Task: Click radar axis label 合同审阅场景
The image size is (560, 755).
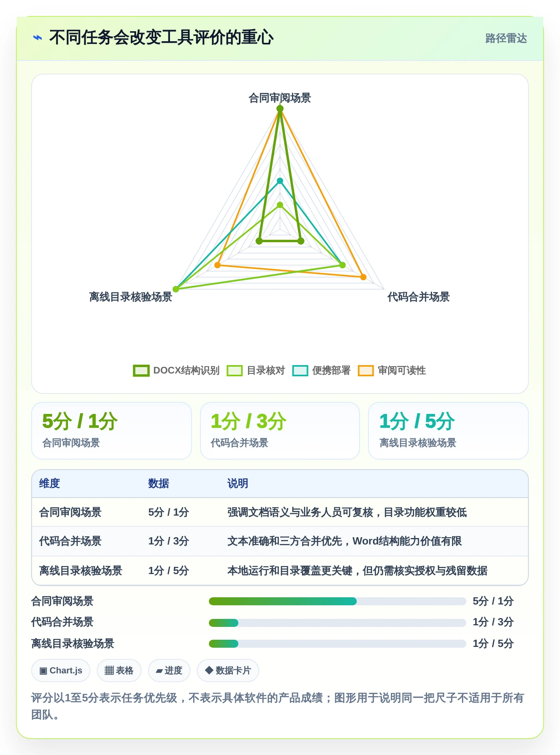Action: (280, 98)
